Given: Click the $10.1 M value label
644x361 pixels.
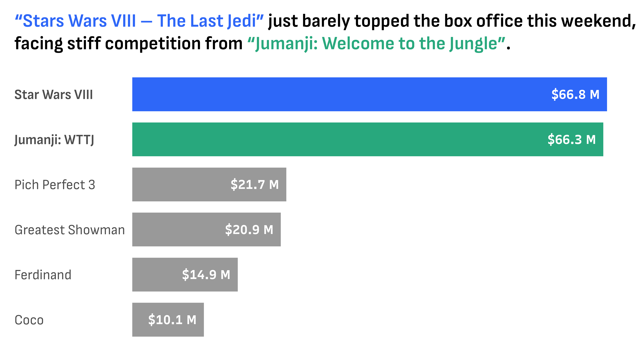Looking at the screenshot, I should [172, 319].
